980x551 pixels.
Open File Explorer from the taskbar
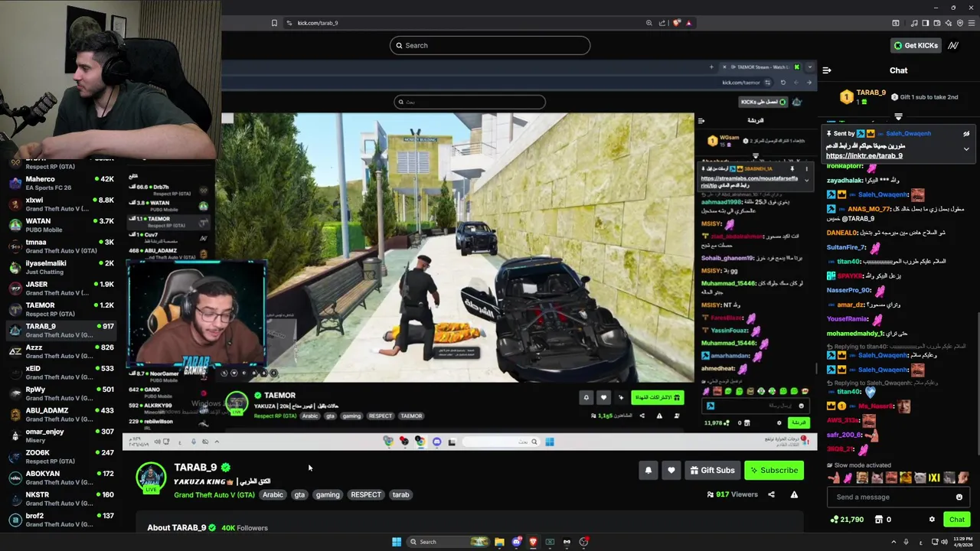pos(499,542)
